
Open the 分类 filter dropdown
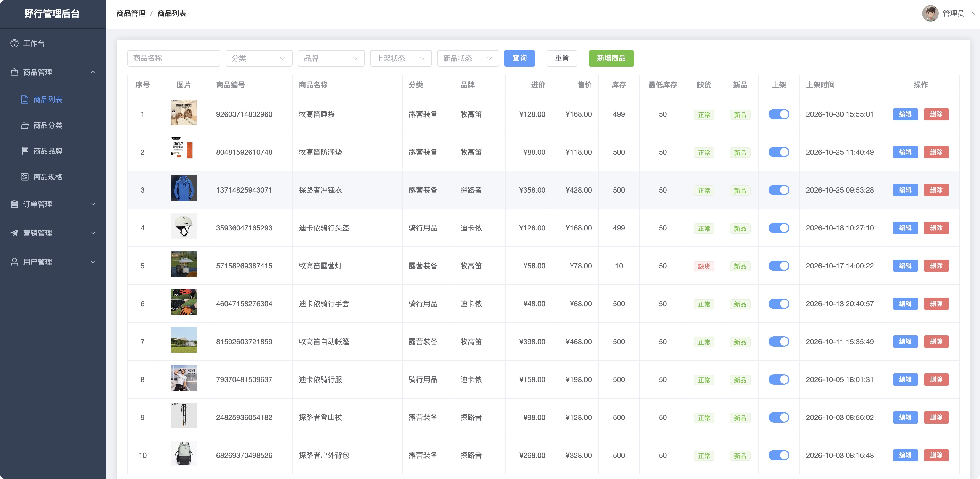[259, 58]
